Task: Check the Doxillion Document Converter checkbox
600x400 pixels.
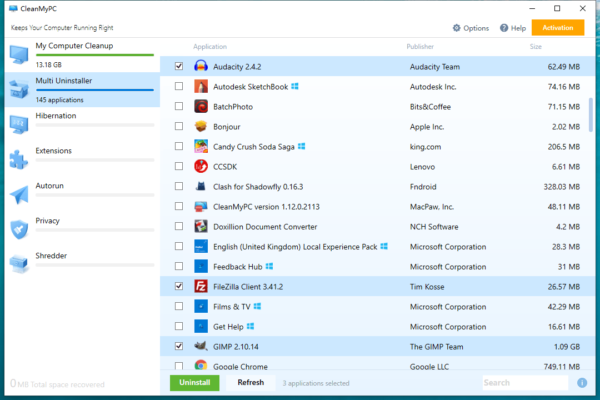Action: 179,226
